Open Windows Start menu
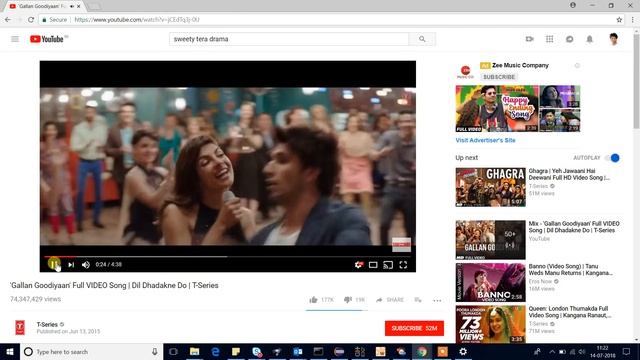640x360 pixels. coord(10,352)
